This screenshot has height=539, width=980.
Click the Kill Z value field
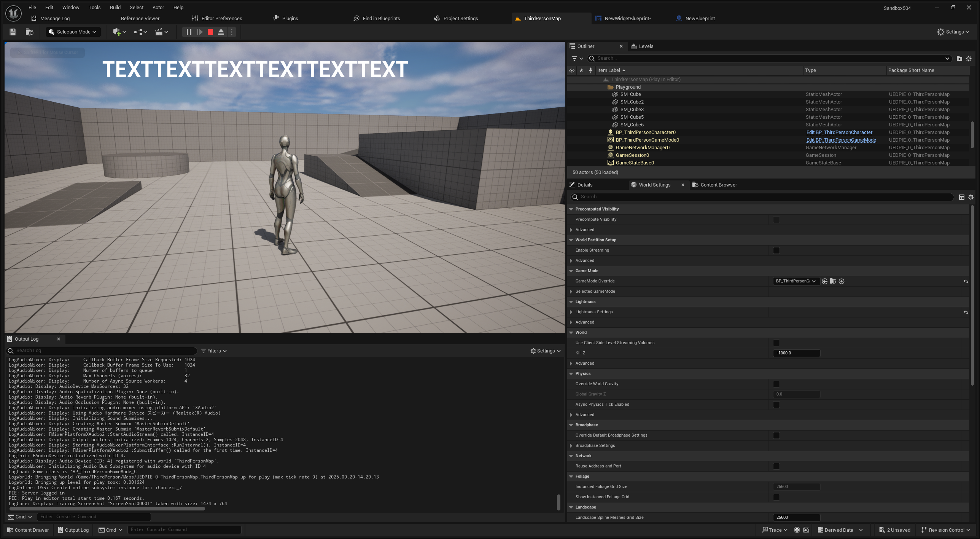[x=796, y=353]
